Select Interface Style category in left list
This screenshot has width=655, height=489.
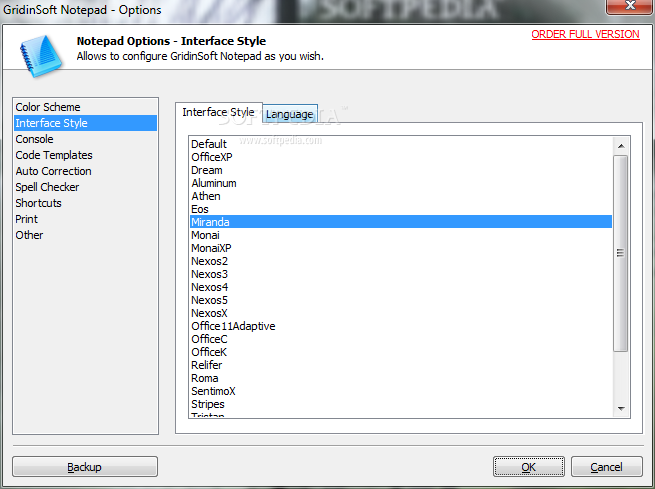click(x=85, y=123)
